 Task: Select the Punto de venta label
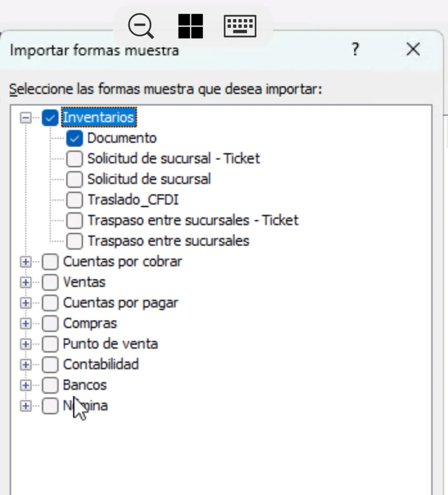point(110,344)
